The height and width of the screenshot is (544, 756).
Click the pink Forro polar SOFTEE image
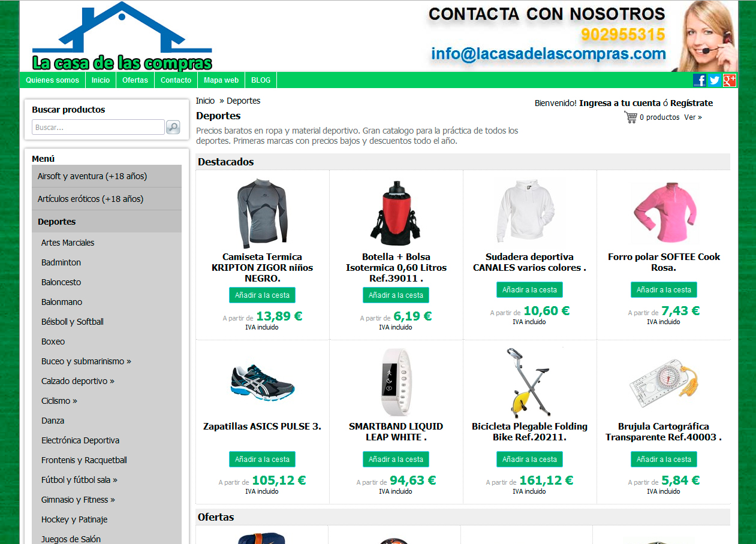click(664, 213)
